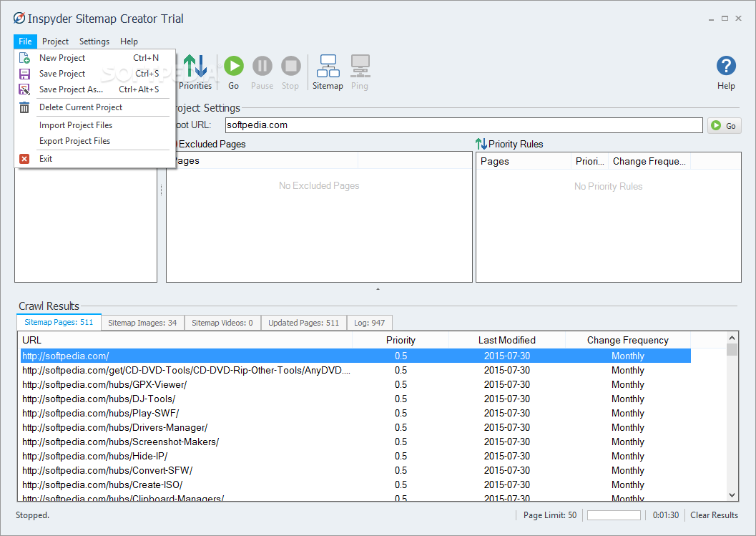Viewport: 756px width, 536px height.
Task: Open the Help question mark icon
Action: (726, 66)
